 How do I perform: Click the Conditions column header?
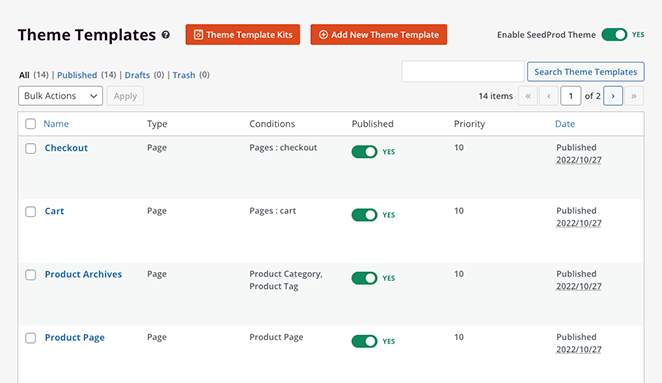pos(272,124)
